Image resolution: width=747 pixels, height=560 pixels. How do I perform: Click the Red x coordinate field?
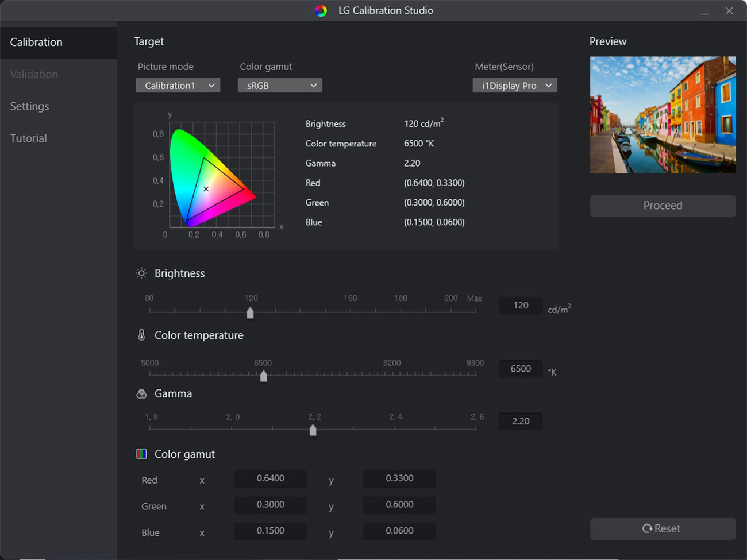pos(270,478)
